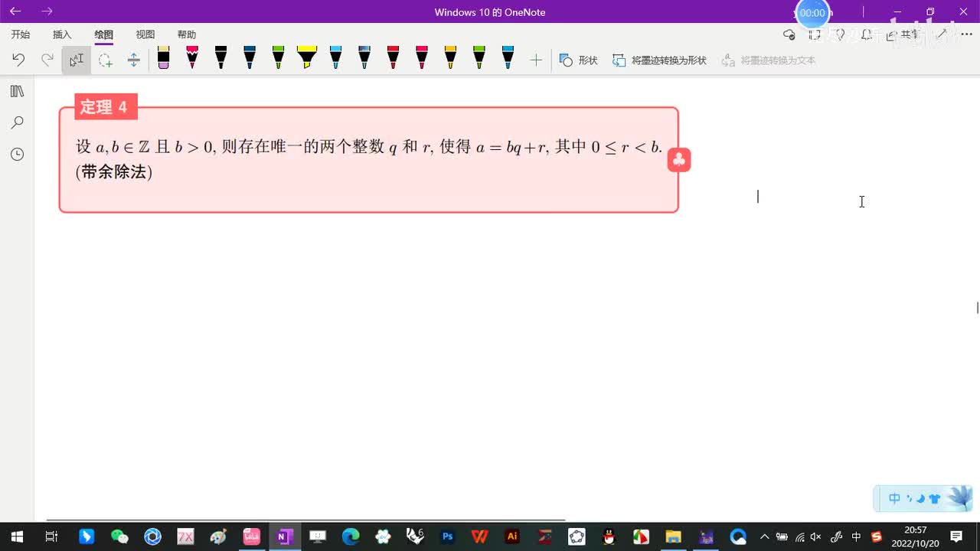Click the Share (共享) button
This screenshot has height=551, width=980.
click(903, 34)
